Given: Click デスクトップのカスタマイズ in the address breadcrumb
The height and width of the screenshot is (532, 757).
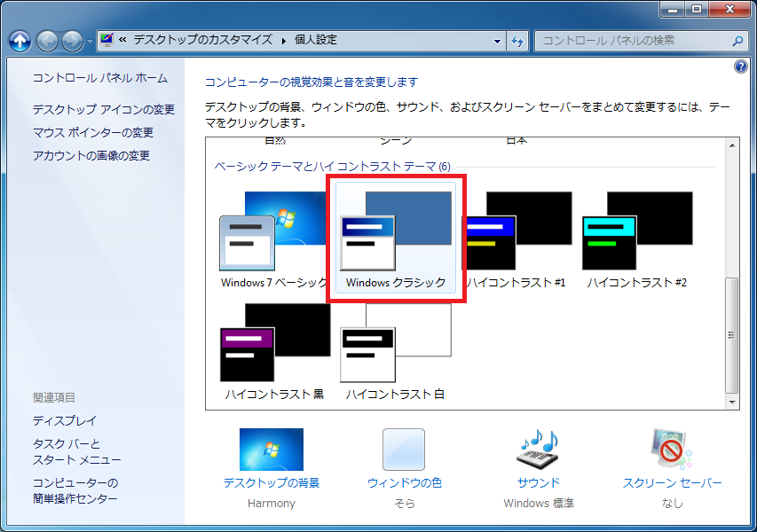Looking at the screenshot, I should [x=202, y=40].
